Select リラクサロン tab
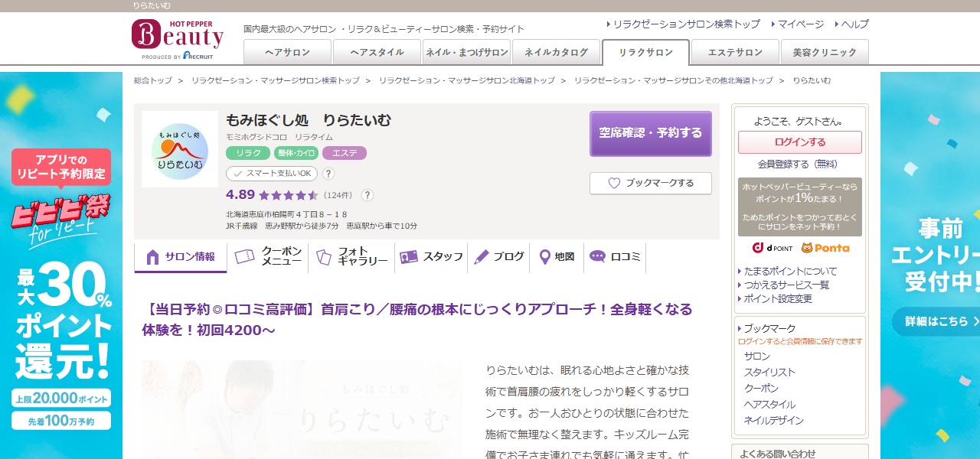Image resolution: width=980 pixels, height=459 pixels. pyautogui.click(x=645, y=52)
